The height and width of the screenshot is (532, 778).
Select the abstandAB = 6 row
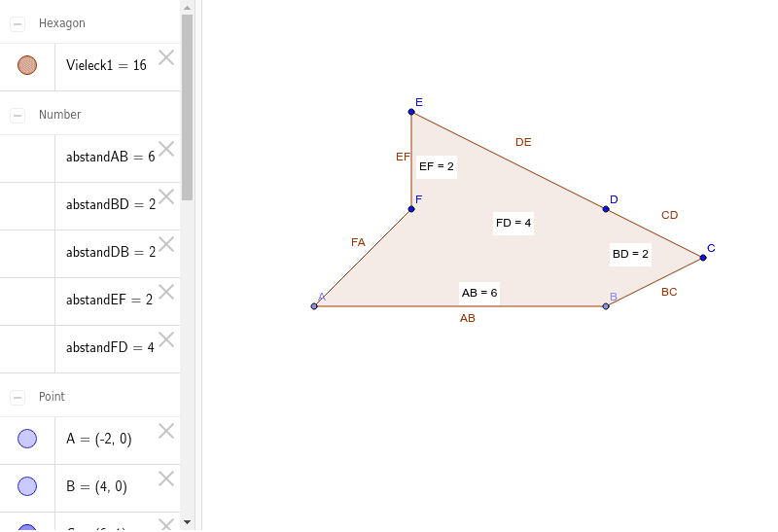[89, 159]
